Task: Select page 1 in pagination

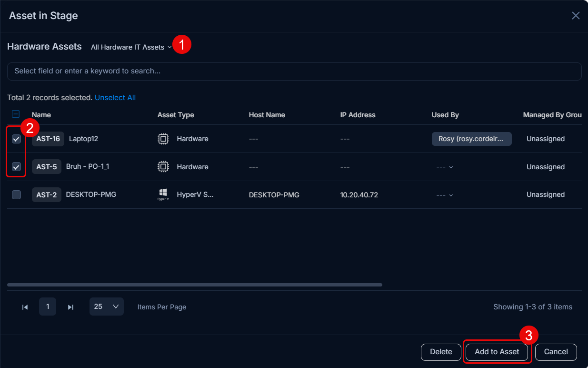Action: tap(48, 307)
